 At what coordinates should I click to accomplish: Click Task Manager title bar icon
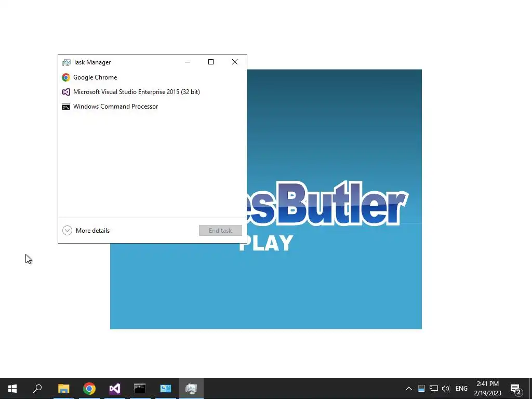coord(66,62)
